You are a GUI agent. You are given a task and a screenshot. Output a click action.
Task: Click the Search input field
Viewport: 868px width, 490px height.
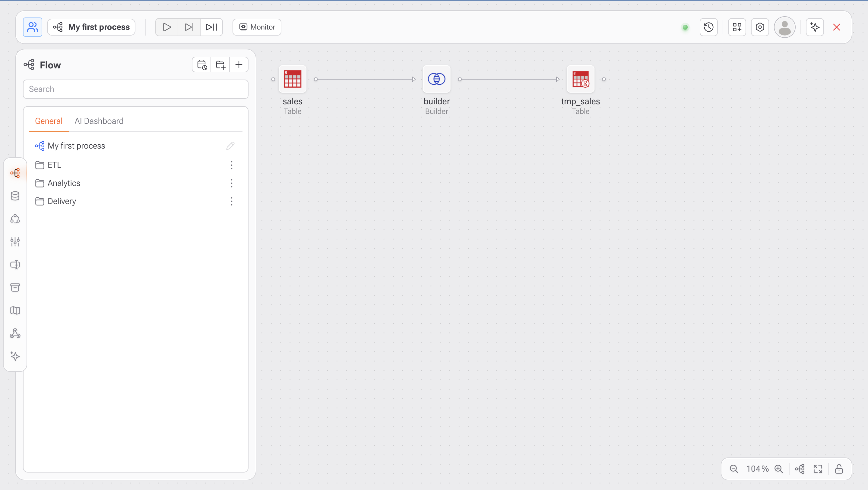[x=135, y=89]
